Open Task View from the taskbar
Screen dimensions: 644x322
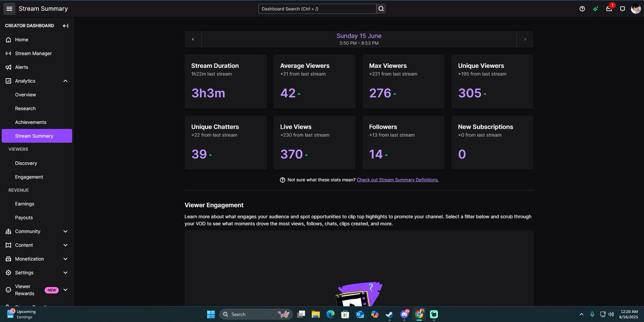[302, 314]
